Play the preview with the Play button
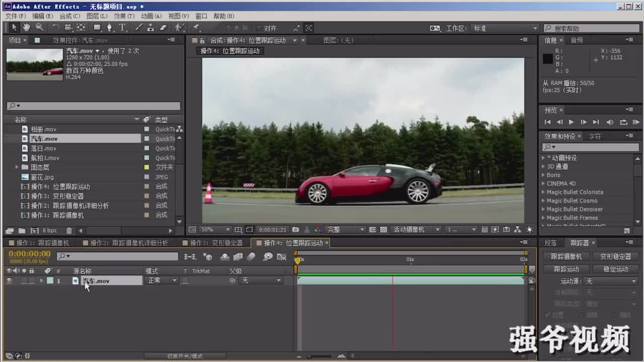 571,122
